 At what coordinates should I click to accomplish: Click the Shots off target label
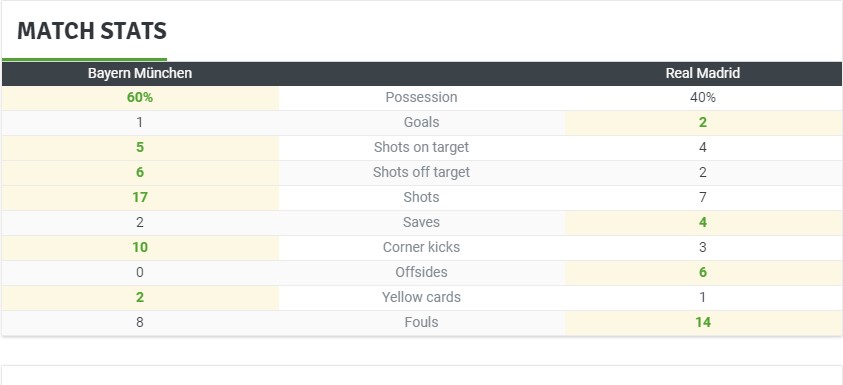pyautogui.click(x=422, y=172)
